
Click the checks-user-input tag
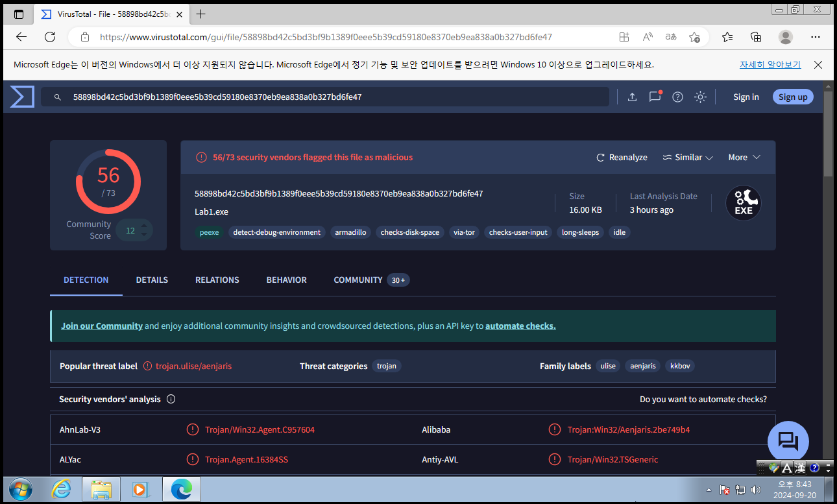pyautogui.click(x=518, y=232)
